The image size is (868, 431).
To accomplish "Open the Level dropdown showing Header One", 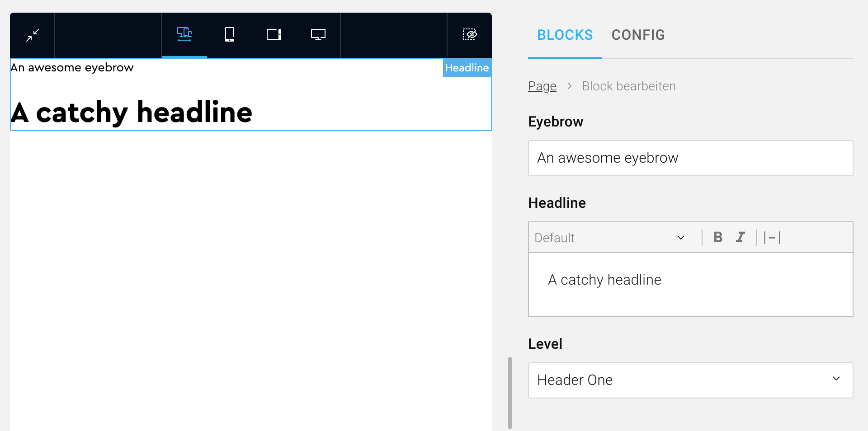I will point(690,380).
